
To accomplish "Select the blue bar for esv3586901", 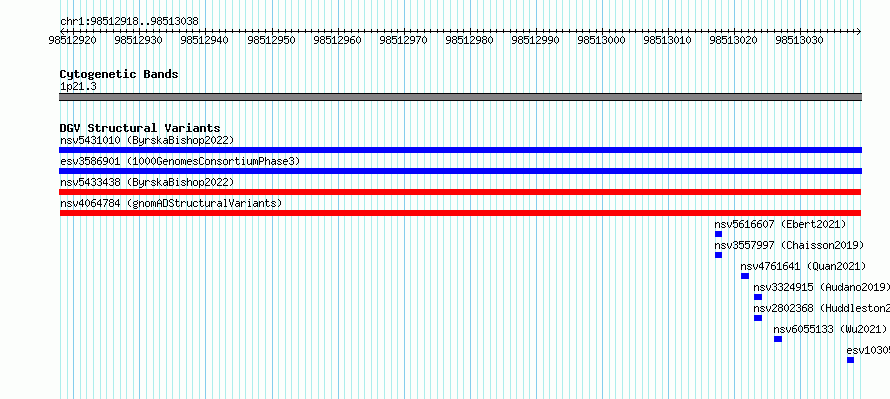I will point(460,171).
